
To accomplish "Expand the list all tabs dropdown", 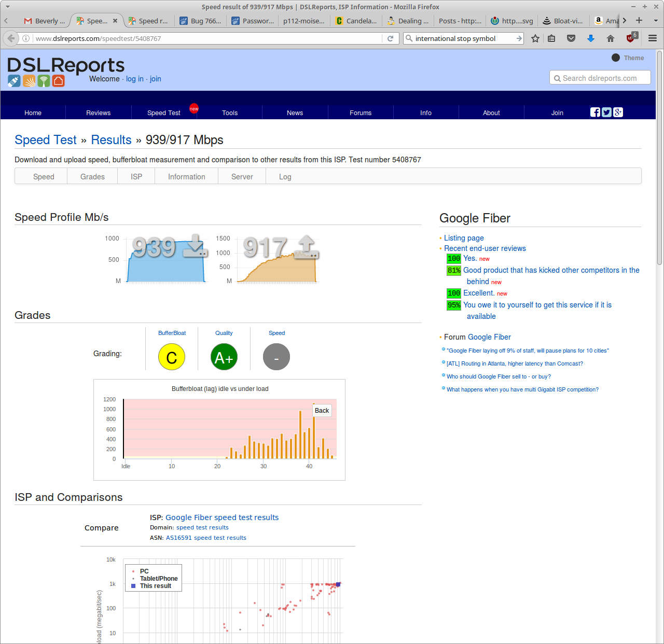I will (656, 21).
